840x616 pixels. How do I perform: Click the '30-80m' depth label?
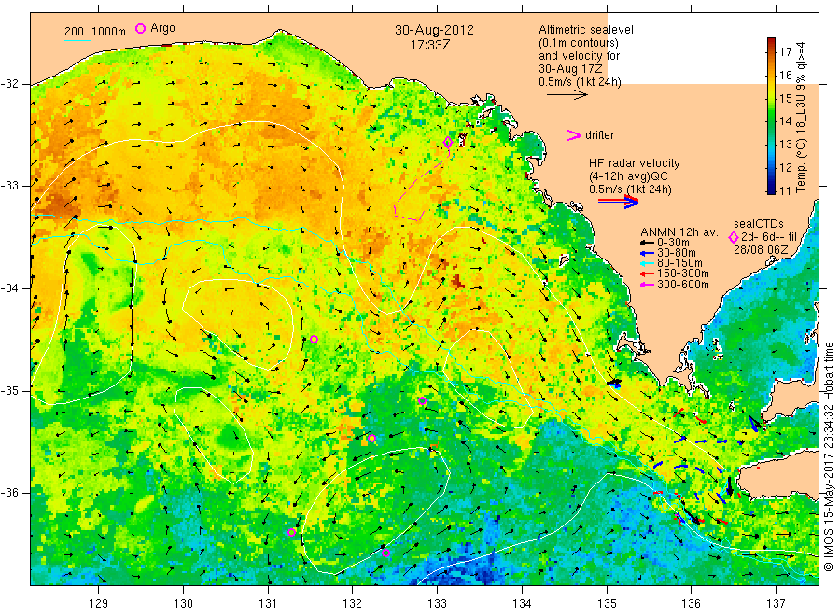677,253
